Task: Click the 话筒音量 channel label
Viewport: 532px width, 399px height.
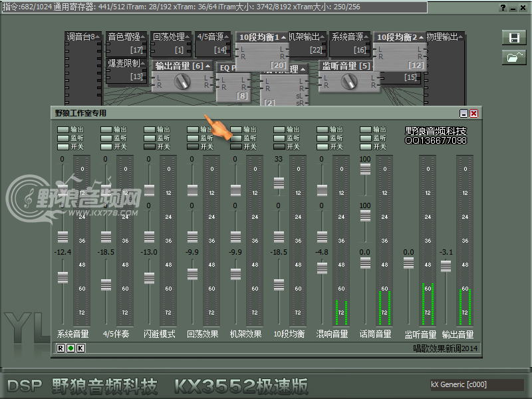Action: 375,334
